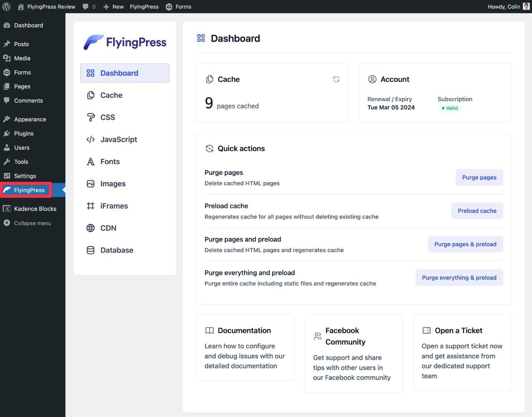Click the JavaScript code brackets icon
The width and height of the screenshot is (532, 417).
91,139
